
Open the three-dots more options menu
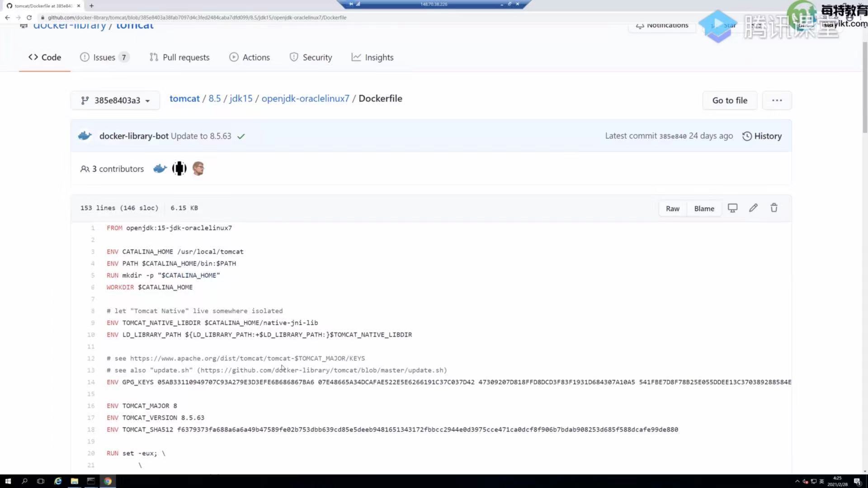(x=777, y=100)
